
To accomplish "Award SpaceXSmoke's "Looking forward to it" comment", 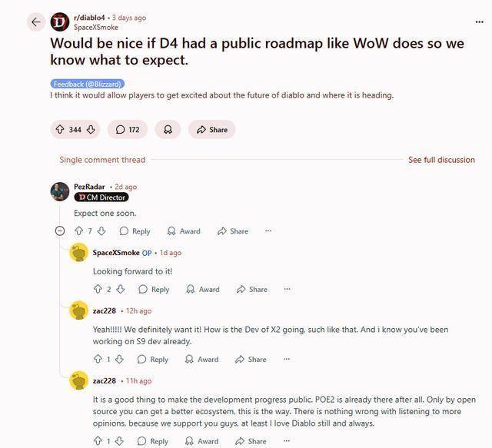I will (x=203, y=289).
